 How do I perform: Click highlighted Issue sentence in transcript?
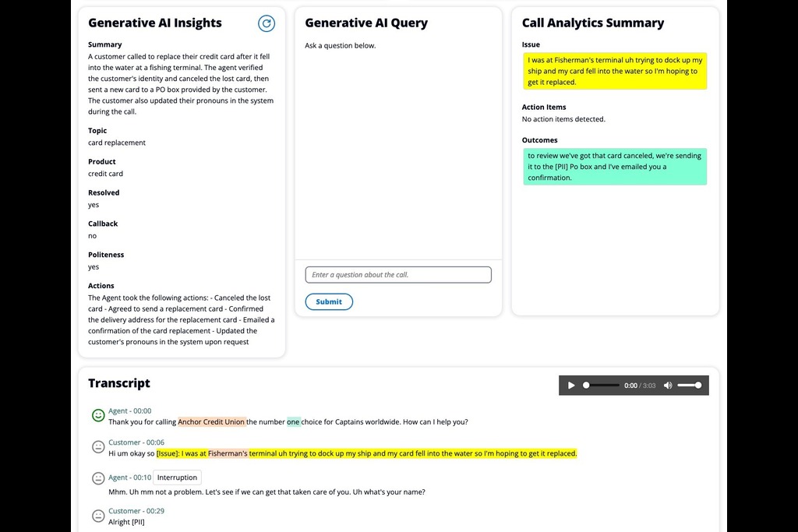click(366, 453)
